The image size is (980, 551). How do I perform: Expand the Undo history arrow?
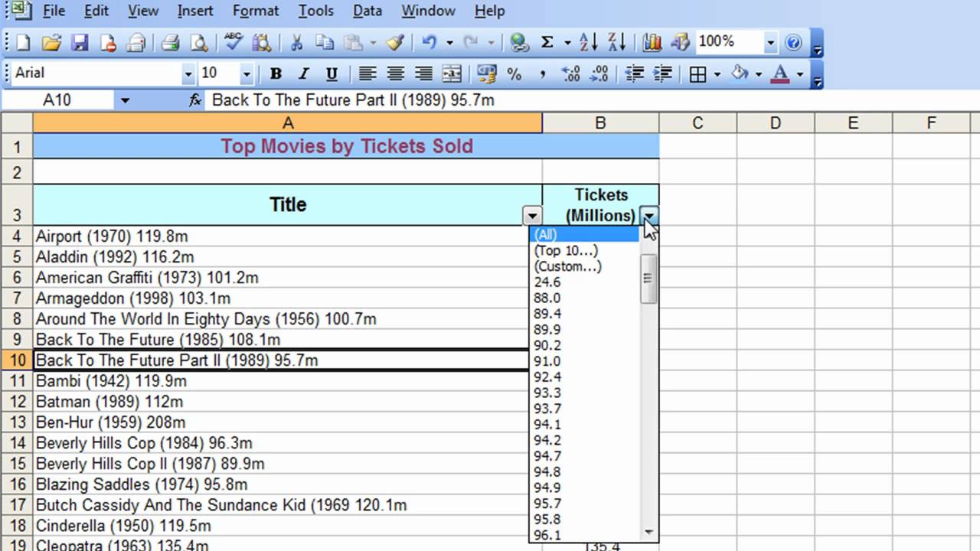pos(449,43)
